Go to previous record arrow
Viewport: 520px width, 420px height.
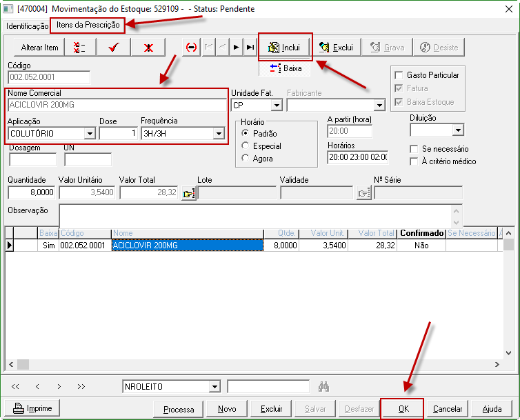pos(223,48)
